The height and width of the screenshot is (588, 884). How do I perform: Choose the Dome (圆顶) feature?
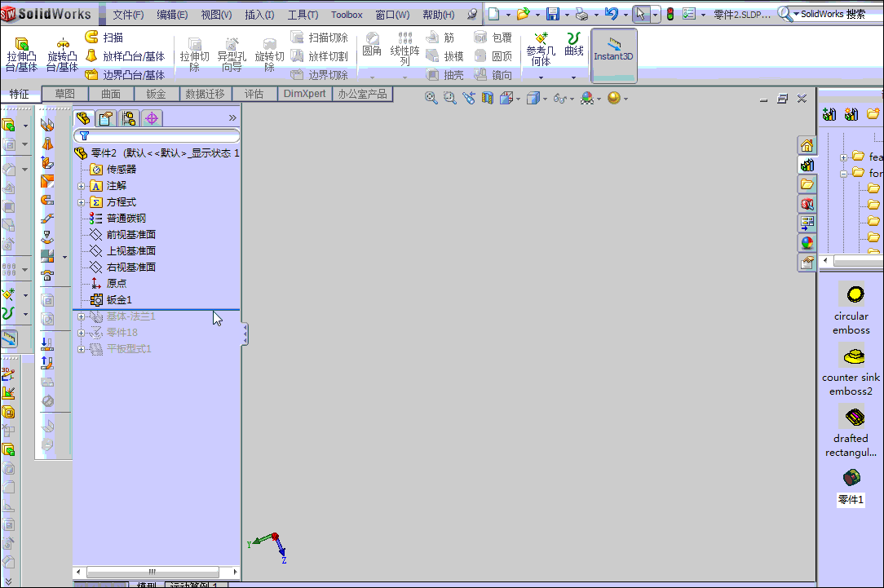point(493,55)
